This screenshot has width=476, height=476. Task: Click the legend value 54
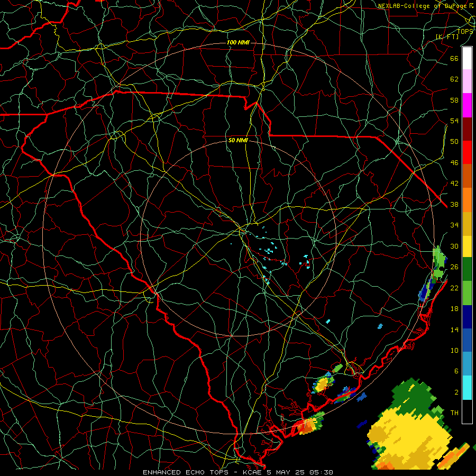tap(454, 121)
